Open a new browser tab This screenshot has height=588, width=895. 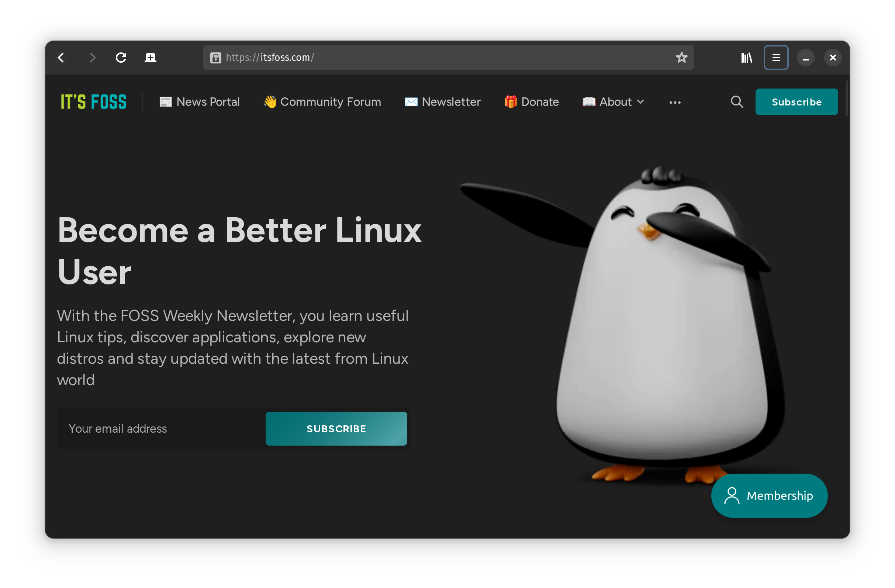coord(150,57)
